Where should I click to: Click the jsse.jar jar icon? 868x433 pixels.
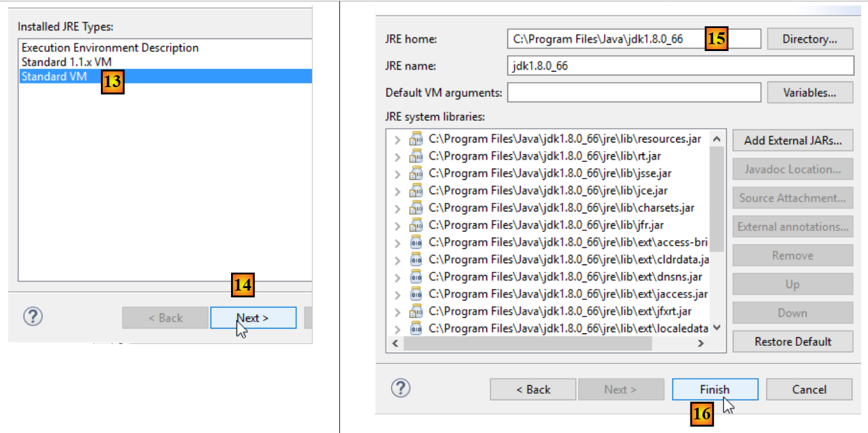(x=416, y=174)
